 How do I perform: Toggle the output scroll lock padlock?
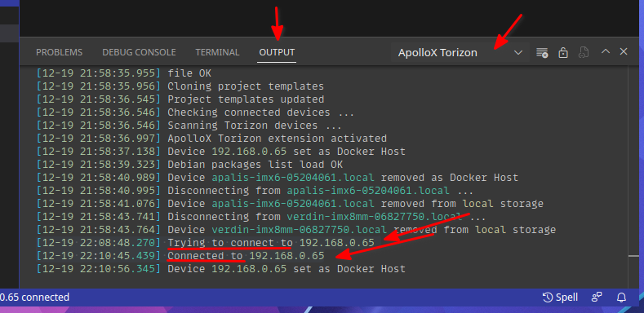(563, 52)
